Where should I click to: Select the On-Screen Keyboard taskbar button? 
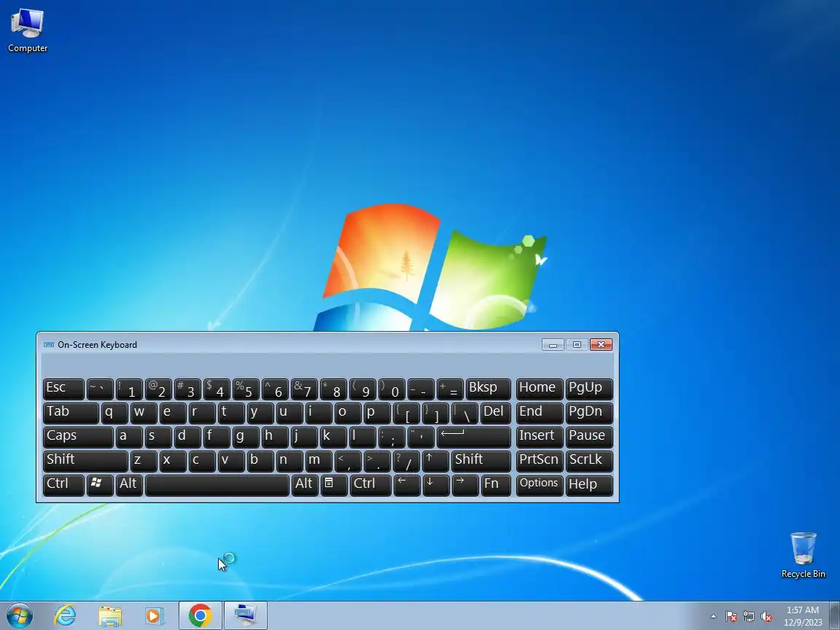(245, 615)
